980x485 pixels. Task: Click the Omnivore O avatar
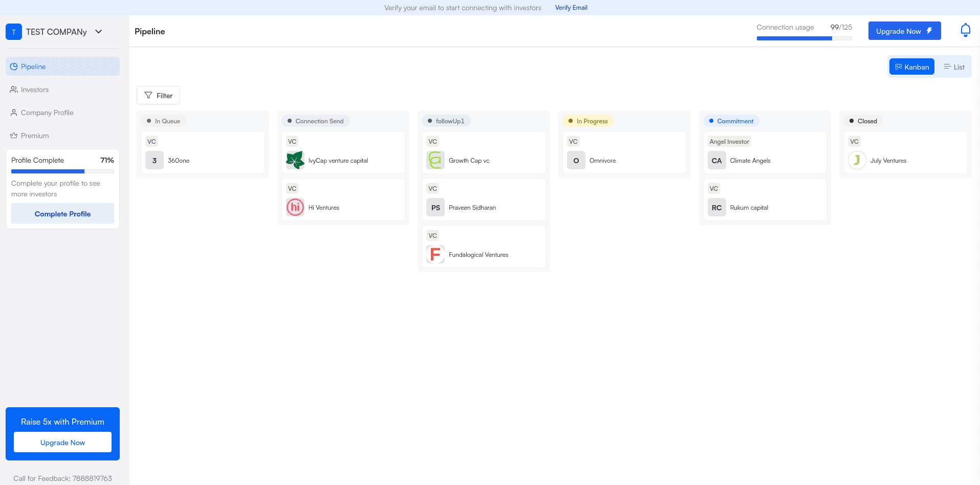pos(576,160)
